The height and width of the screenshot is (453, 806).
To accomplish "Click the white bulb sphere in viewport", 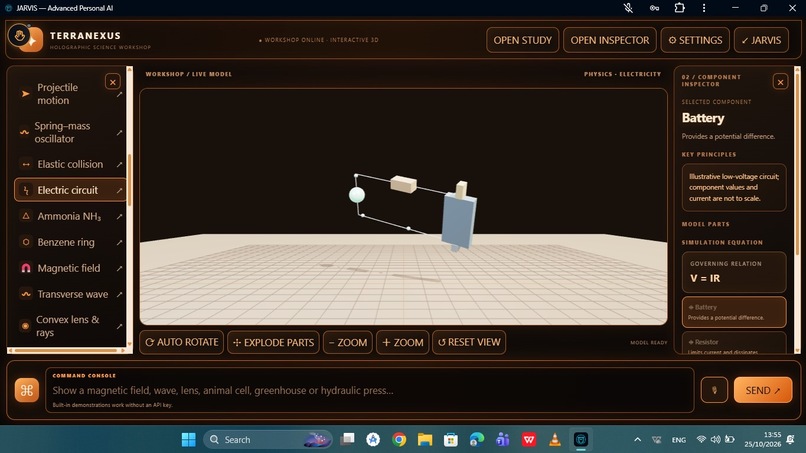I will [357, 195].
